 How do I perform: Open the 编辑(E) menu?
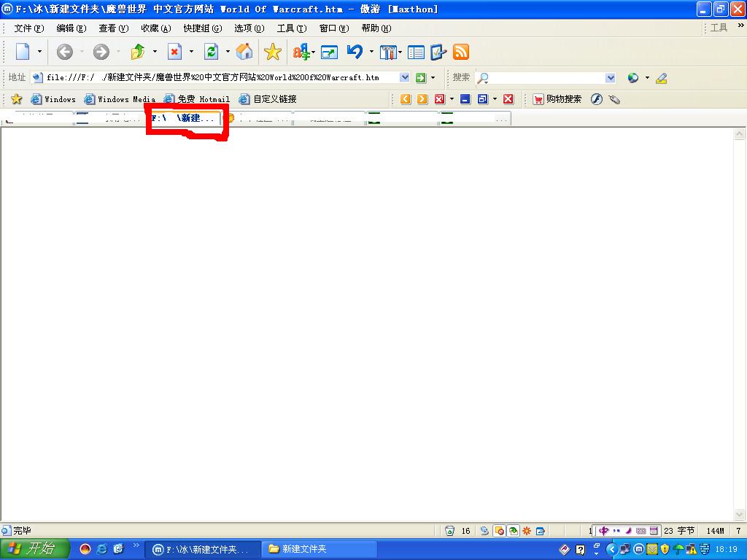point(71,28)
